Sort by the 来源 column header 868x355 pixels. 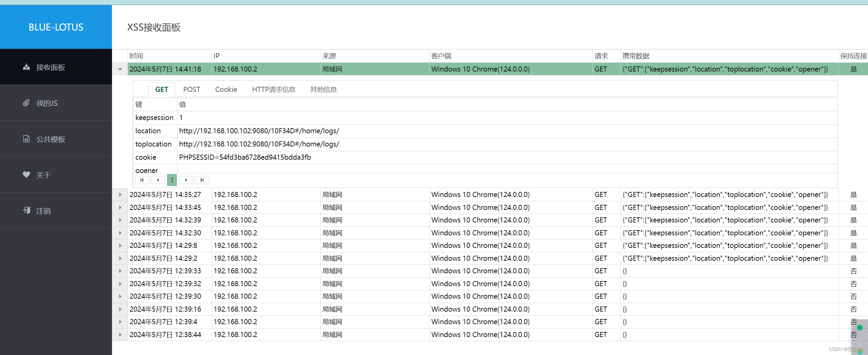[x=375, y=56]
